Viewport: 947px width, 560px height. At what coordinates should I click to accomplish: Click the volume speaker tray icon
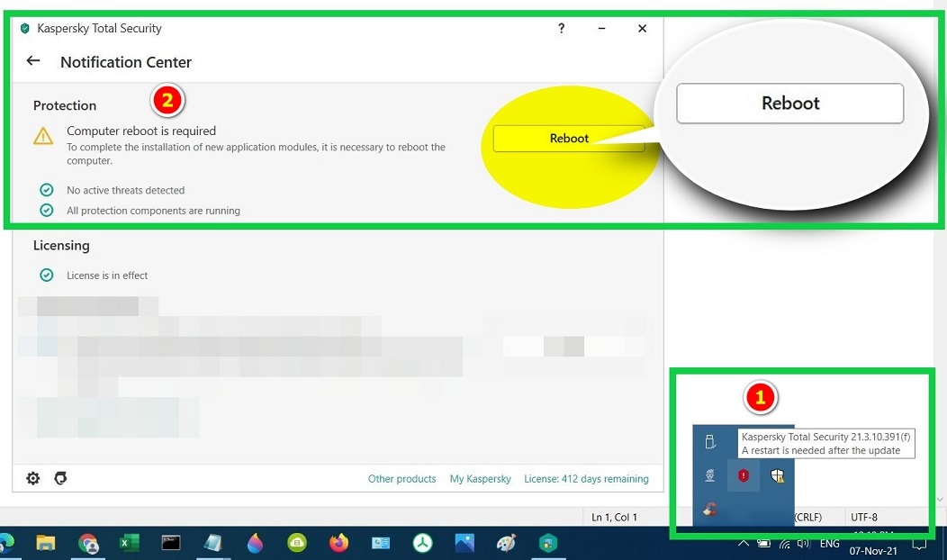pos(803,544)
